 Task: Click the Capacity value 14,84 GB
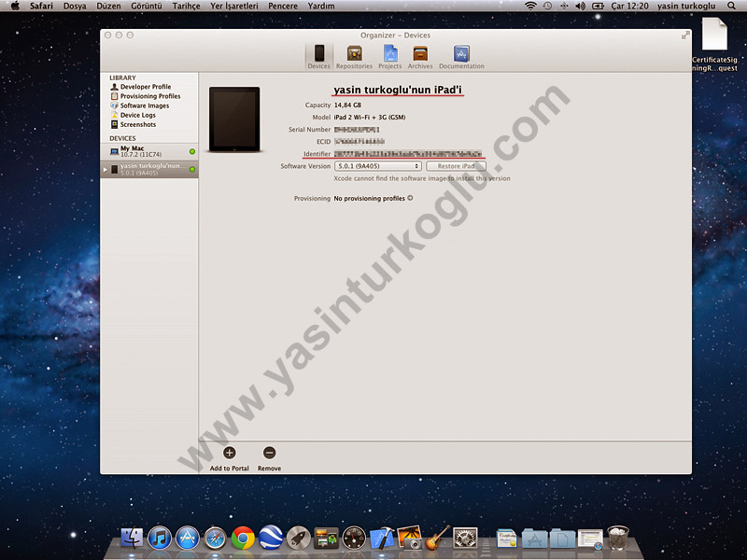(347, 105)
